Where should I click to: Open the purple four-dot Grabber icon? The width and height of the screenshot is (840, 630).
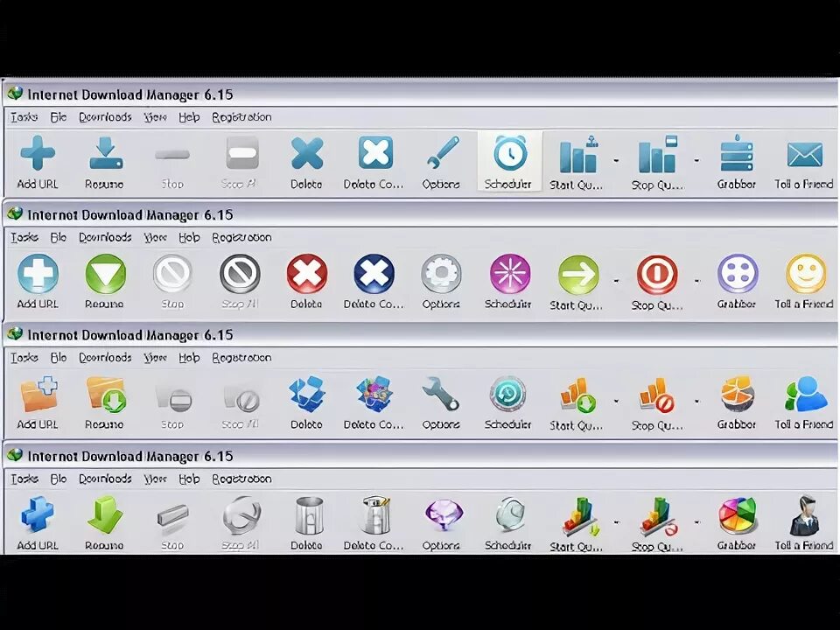(738, 273)
